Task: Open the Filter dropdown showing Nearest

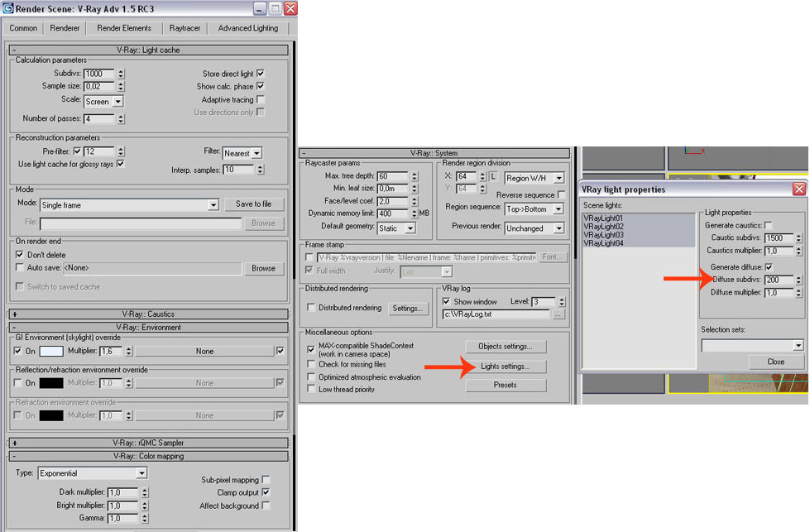Action: [x=242, y=153]
